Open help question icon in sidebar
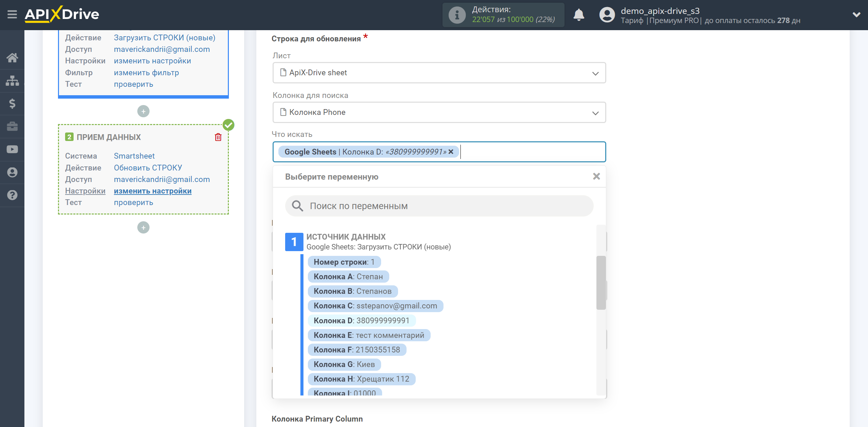Image resolution: width=868 pixels, height=427 pixels. coord(12,195)
